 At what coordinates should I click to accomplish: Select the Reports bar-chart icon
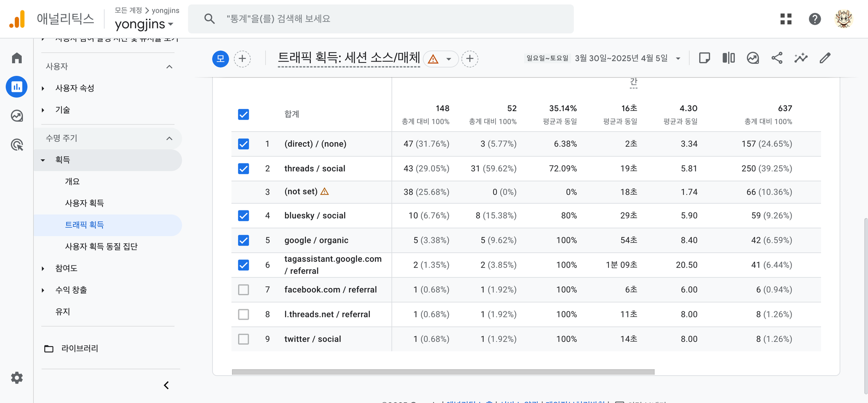pos(16,86)
